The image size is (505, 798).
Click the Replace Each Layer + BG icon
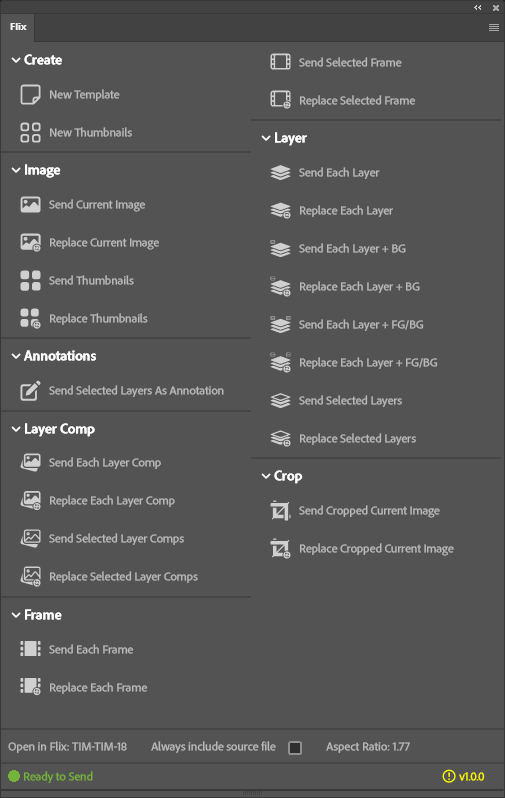pyautogui.click(x=280, y=287)
